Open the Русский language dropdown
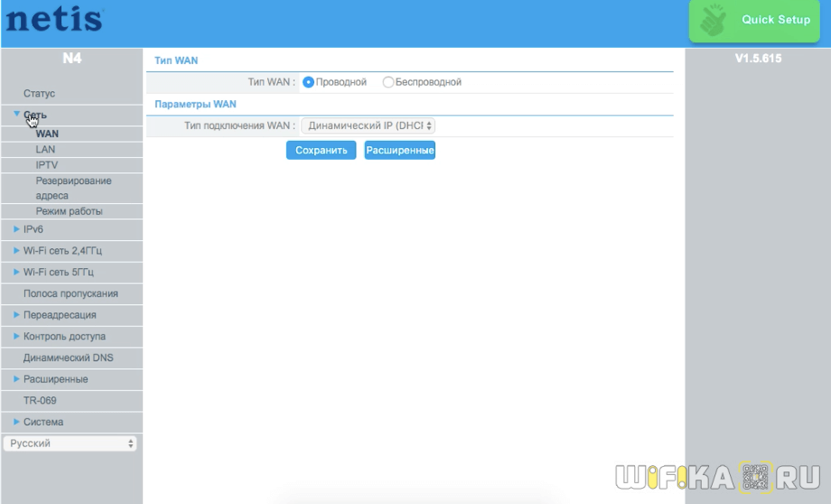This screenshot has height=504, width=831. point(70,443)
